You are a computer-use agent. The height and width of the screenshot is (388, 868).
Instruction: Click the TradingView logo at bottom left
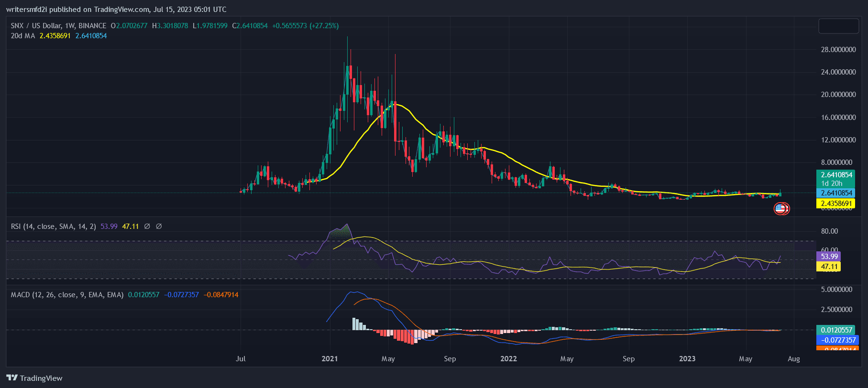tap(34, 378)
